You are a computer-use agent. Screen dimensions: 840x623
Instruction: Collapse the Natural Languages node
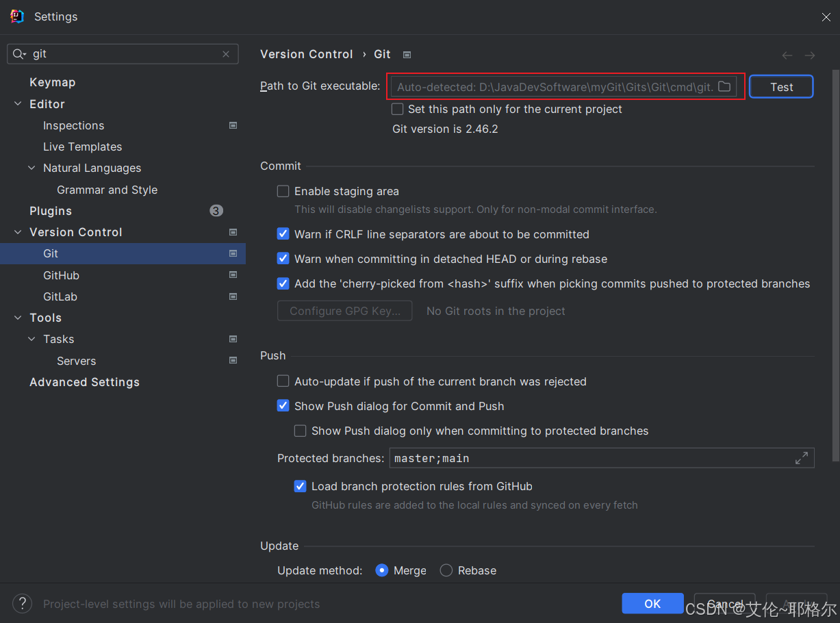click(x=31, y=168)
